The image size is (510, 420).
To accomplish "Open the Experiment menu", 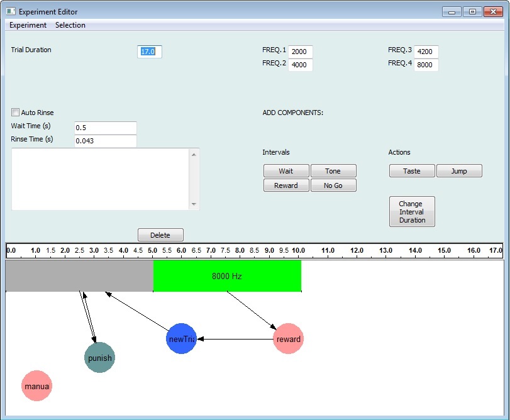I will click(x=28, y=25).
